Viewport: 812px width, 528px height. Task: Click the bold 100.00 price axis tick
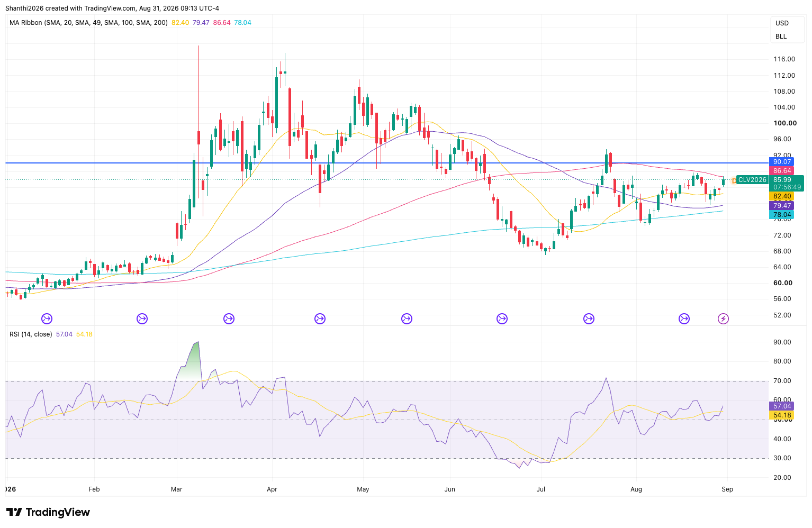785,123
